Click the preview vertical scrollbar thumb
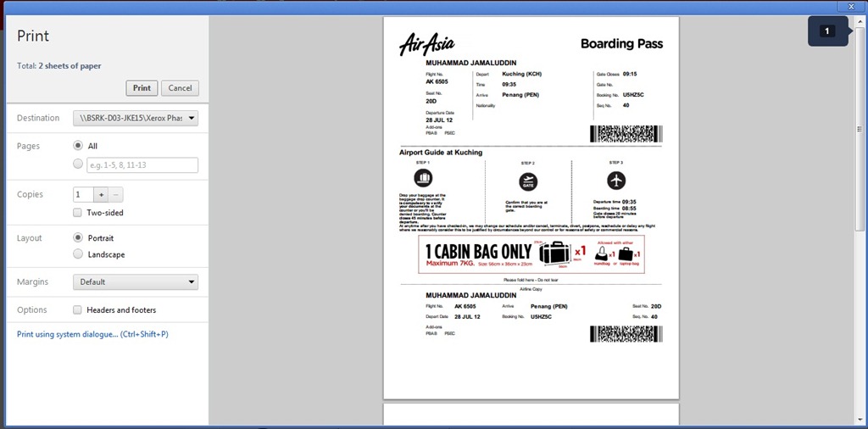 (x=860, y=129)
